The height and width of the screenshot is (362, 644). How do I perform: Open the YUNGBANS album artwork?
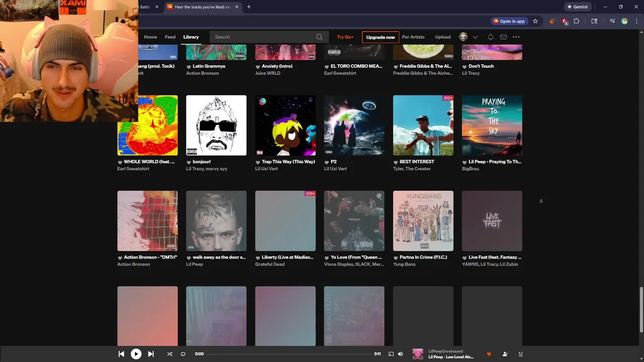423,221
